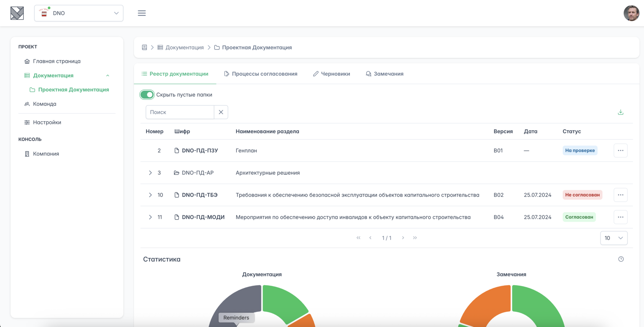Viewport: 644px width, 327px height.
Task: Select Архитектурные решения section name
Action: [268, 173]
